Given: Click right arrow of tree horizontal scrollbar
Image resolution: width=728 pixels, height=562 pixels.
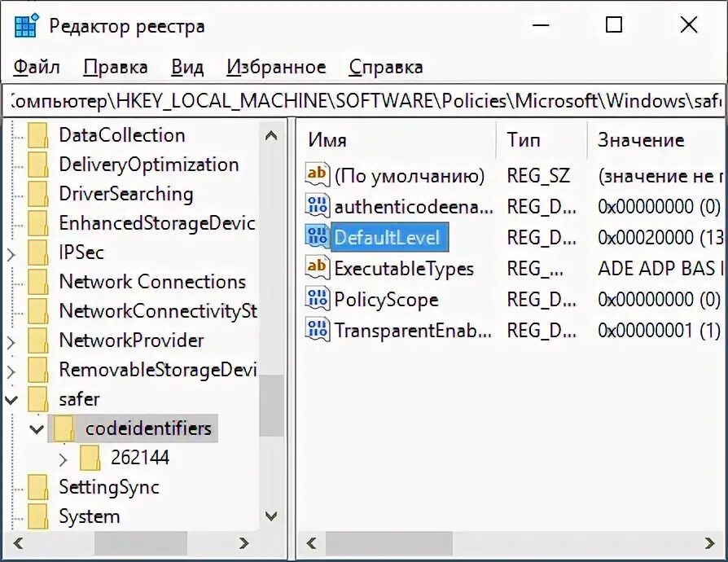Looking at the screenshot, I should [243, 543].
